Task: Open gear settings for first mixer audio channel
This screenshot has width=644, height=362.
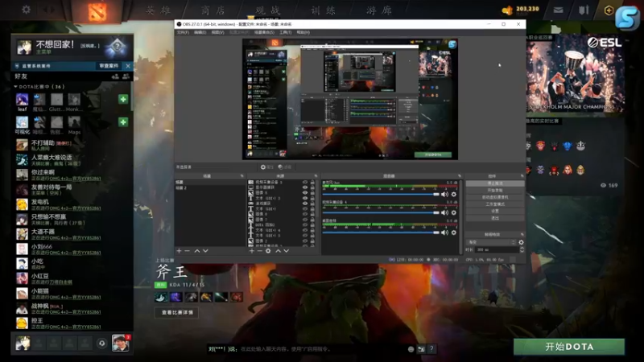Action: 454,194
